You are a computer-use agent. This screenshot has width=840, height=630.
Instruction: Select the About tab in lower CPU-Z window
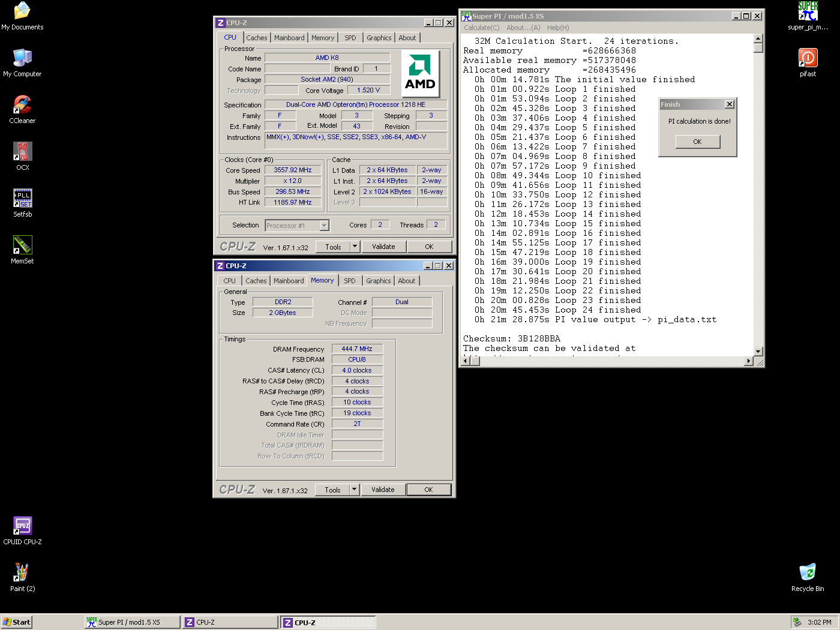[407, 281]
